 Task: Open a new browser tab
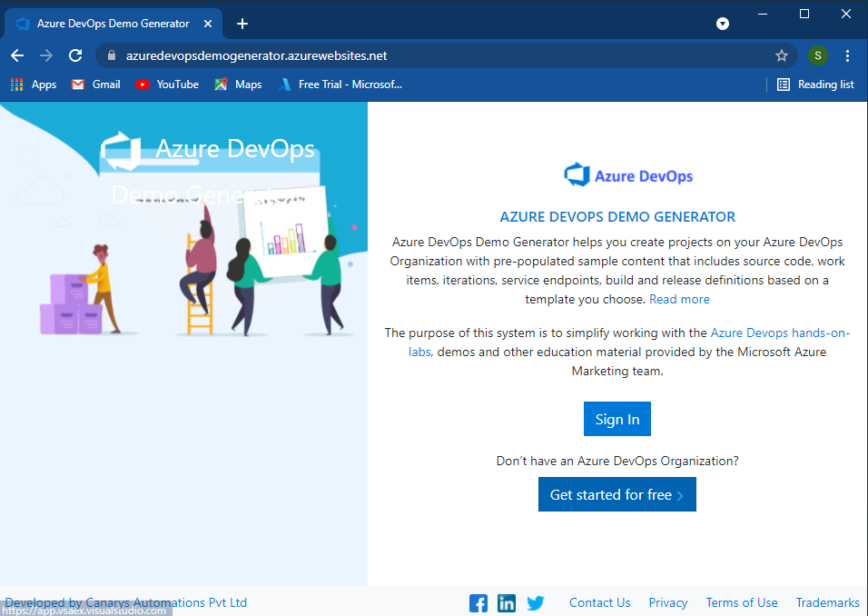point(242,24)
